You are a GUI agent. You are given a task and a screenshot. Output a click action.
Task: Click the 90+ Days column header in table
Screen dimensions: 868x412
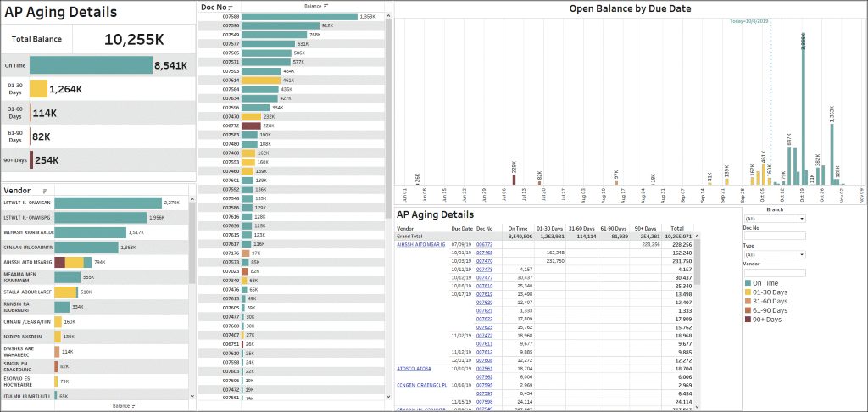point(646,228)
